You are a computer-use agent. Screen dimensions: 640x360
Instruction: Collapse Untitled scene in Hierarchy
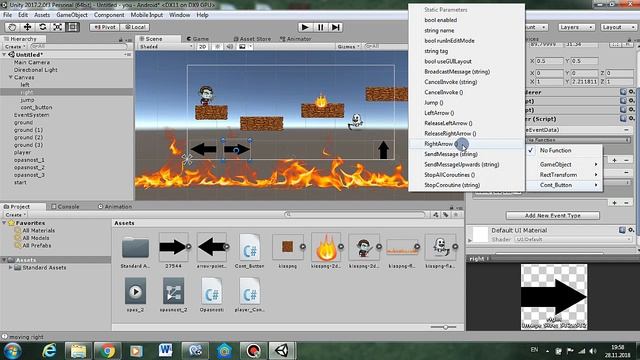[x=4, y=55]
